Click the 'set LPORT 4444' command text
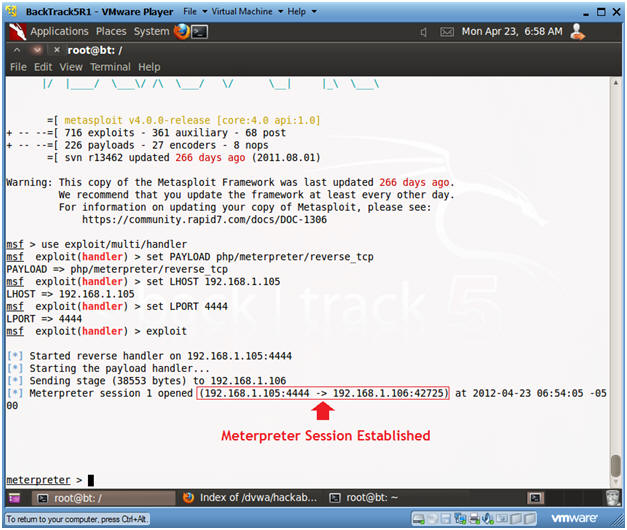627x530 pixels. click(187, 306)
